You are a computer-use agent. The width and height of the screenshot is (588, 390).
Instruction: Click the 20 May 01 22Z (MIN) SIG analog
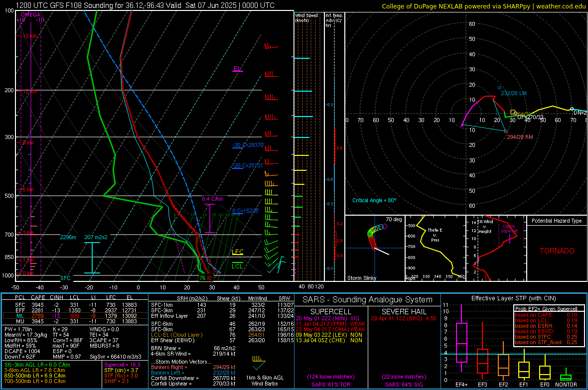pos(327,318)
